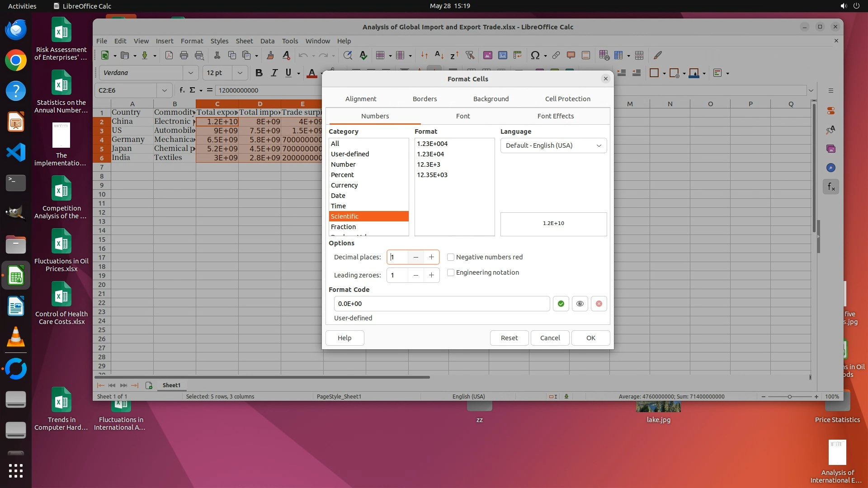Click the Format Code input field
Viewport: 868px width, 488px height.
pos(441,304)
